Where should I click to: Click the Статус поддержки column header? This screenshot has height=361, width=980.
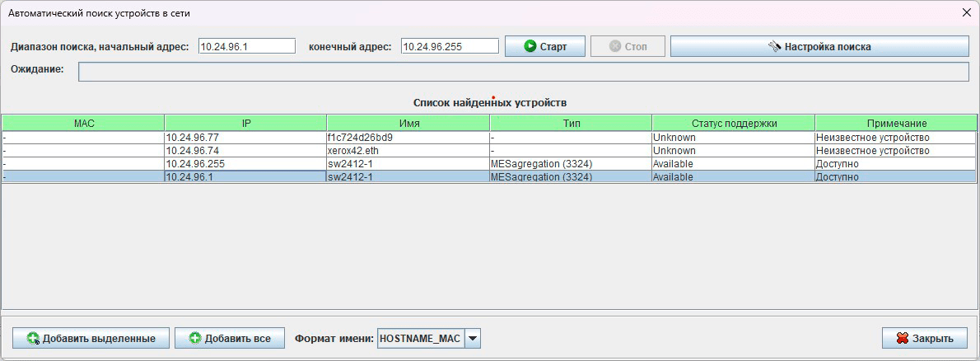click(x=734, y=123)
